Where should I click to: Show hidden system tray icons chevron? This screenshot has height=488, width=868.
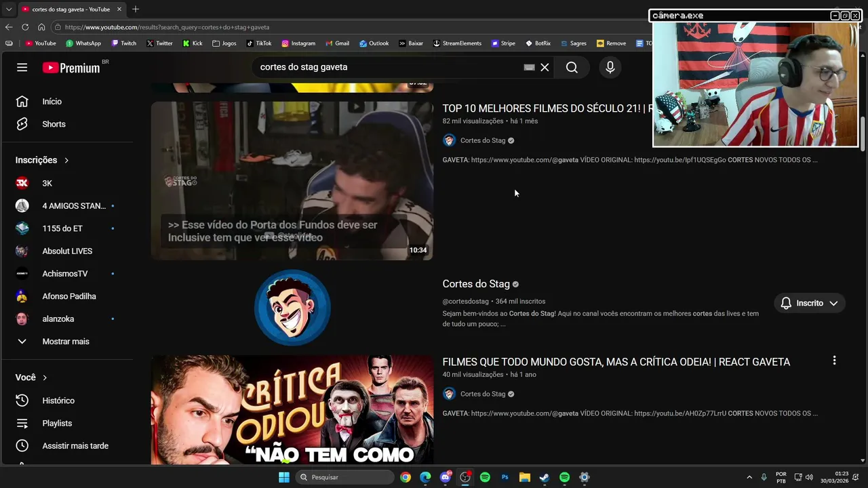749,477
